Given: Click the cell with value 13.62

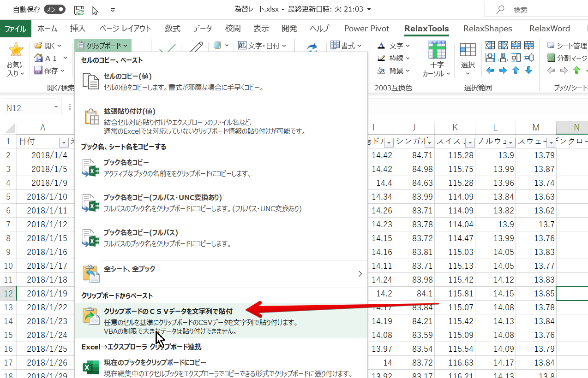Looking at the screenshot, I should [536, 210].
